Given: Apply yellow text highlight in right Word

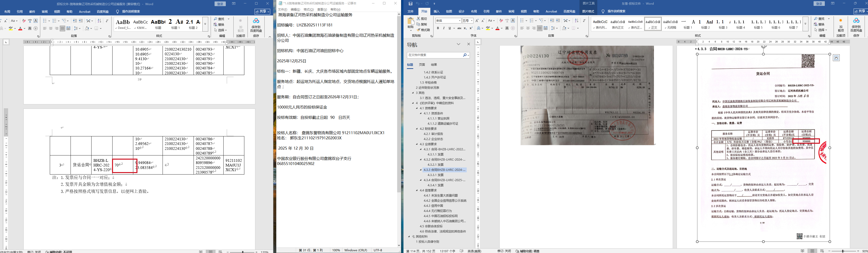Looking at the screenshot, I should [487, 29].
